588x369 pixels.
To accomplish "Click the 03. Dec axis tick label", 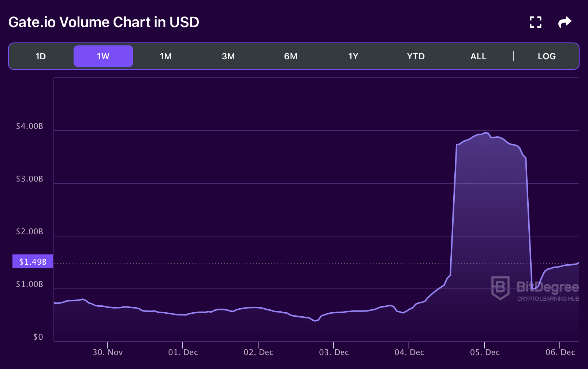I will (x=334, y=352).
